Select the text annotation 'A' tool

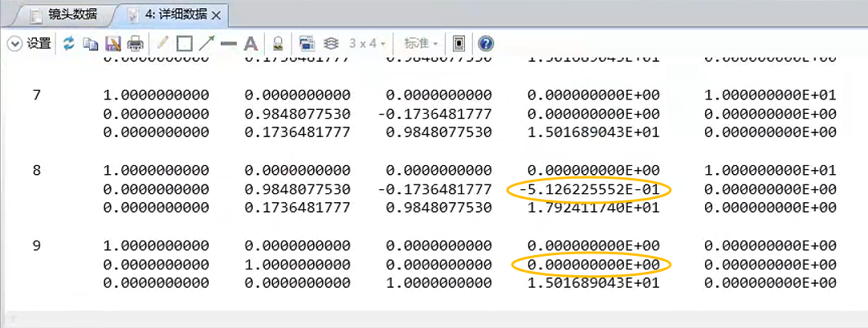[x=251, y=43]
